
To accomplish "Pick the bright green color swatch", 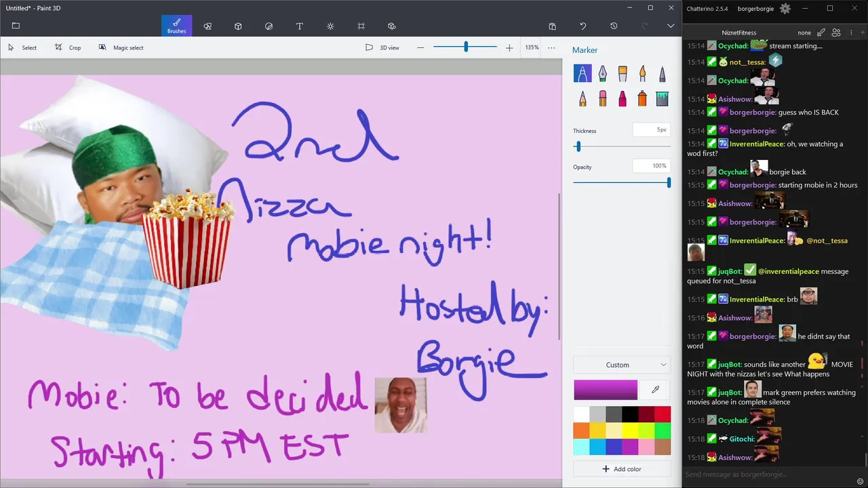I will (x=663, y=430).
